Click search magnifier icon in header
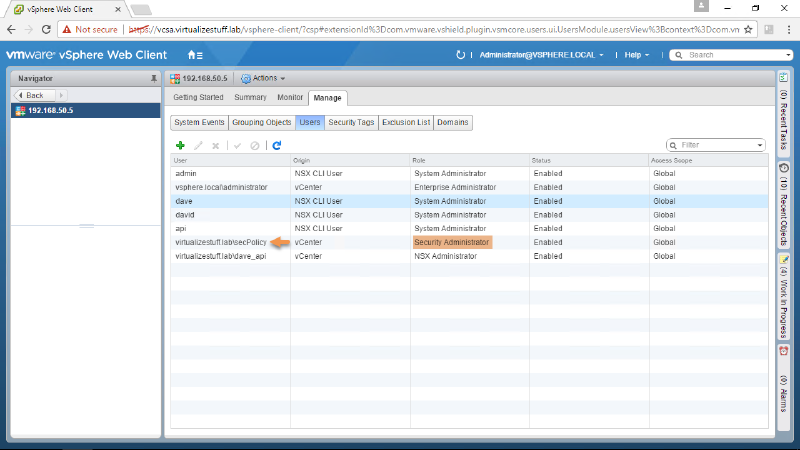This screenshot has width=800, height=450. click(679, 55)
